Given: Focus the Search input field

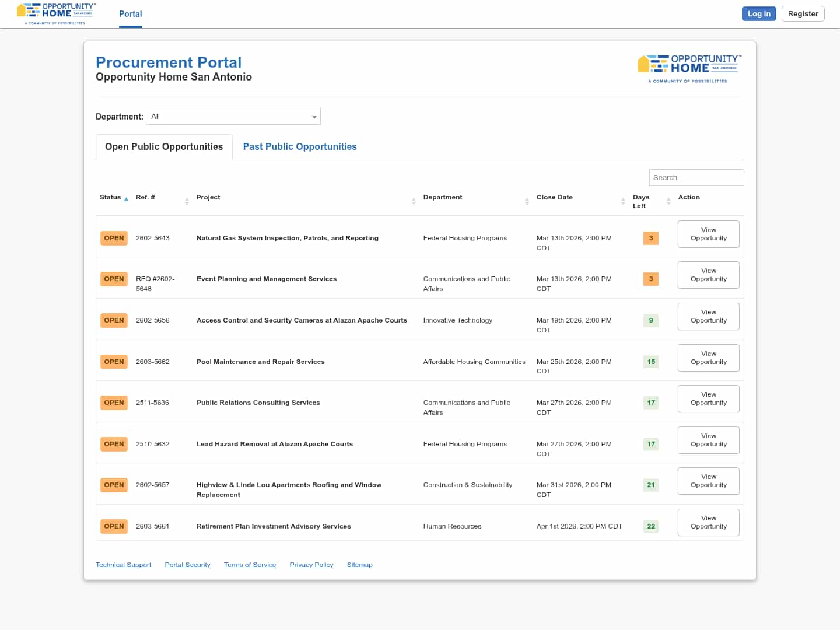Looking at the screenshot, I should point(696,178).
